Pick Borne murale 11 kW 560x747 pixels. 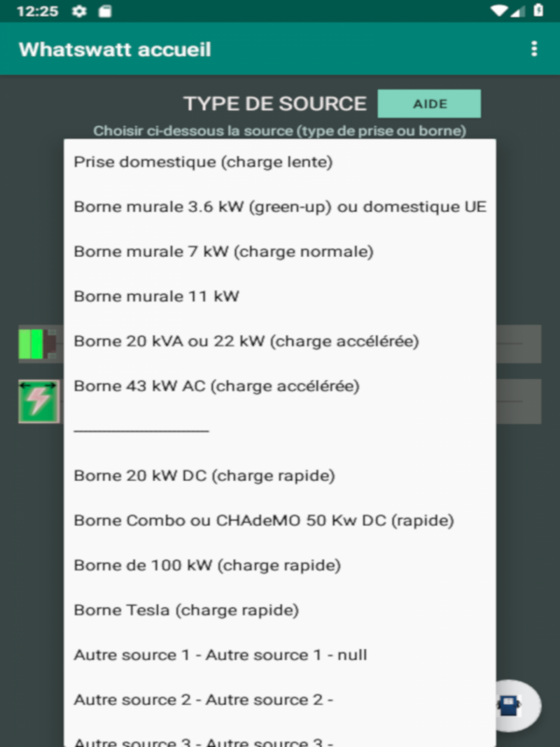tap(280, 296)
